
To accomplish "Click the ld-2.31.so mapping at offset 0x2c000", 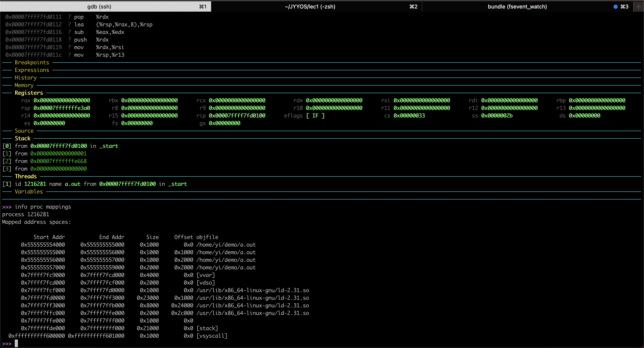I will pyautogui.click(x=165, y=313).
